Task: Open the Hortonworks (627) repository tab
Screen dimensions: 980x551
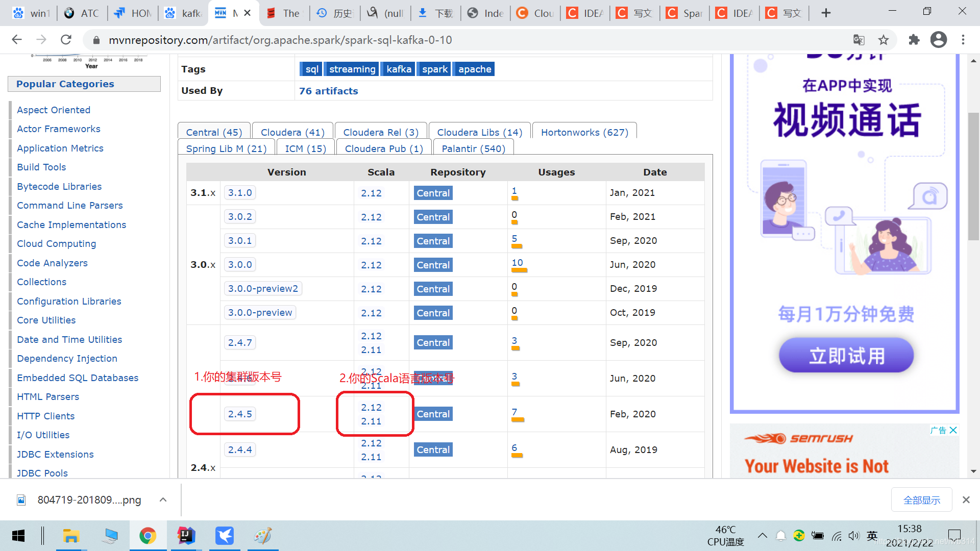Action: [584, 132]
